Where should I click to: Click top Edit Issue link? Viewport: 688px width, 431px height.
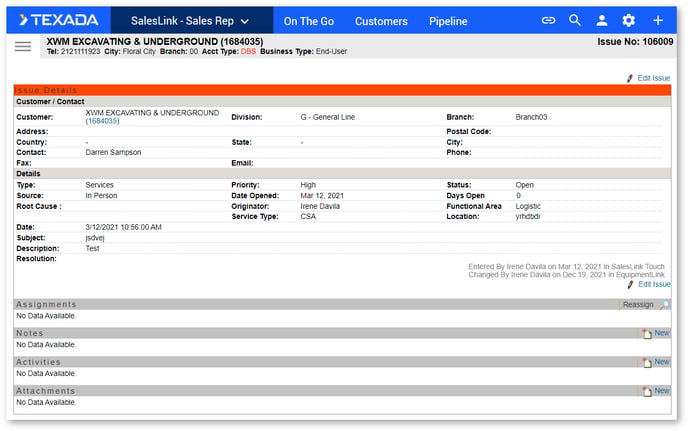point(653,78)
